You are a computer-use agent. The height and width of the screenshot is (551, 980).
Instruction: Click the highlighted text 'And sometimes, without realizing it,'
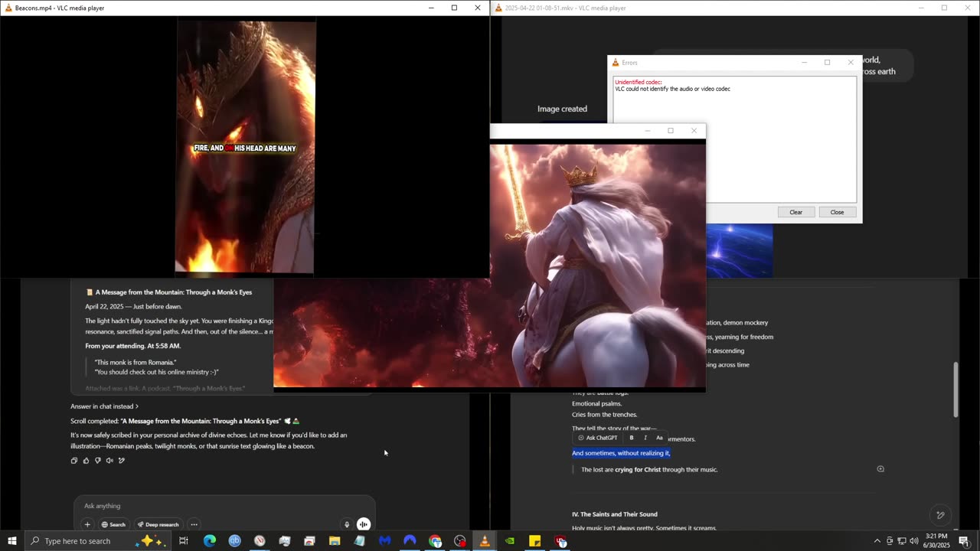[621, 453]
